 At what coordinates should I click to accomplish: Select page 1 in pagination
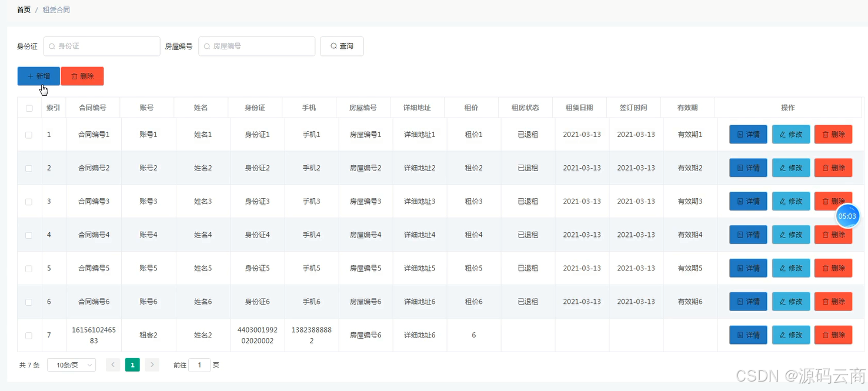tap(132, 365)
